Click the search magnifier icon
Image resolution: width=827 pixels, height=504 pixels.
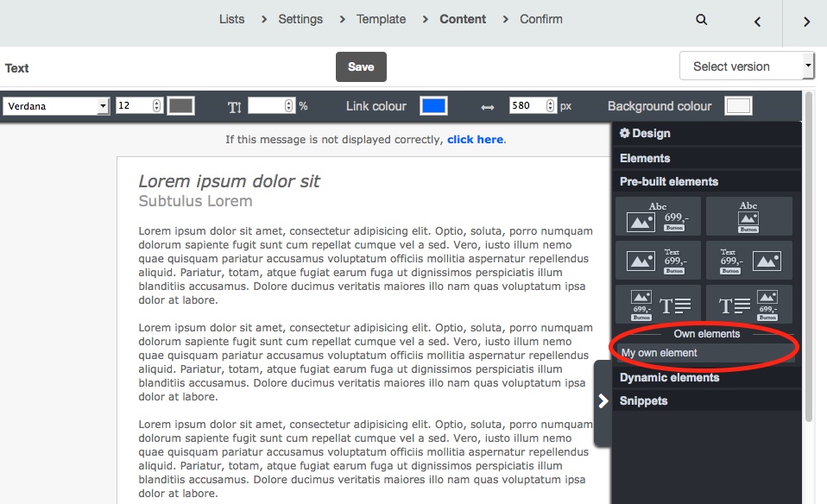702,20
